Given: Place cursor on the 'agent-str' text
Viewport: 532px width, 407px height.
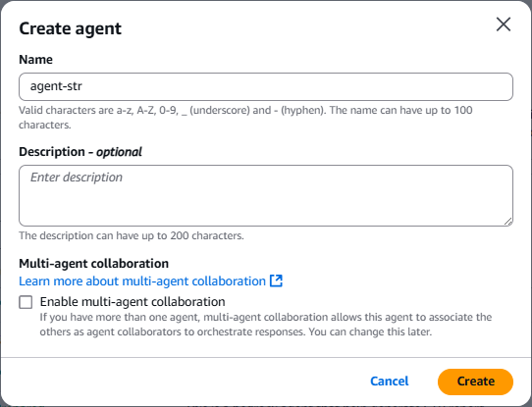Looking at the screenshot, I should point(56,86).
